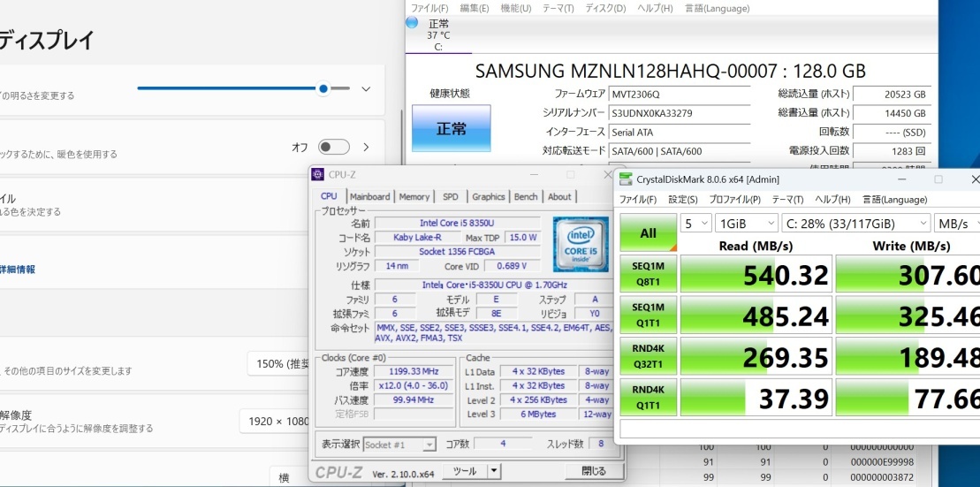Switch to the Memory tab in CPU-Z
This screenshot has width=980, height=487.
point(414,196)
